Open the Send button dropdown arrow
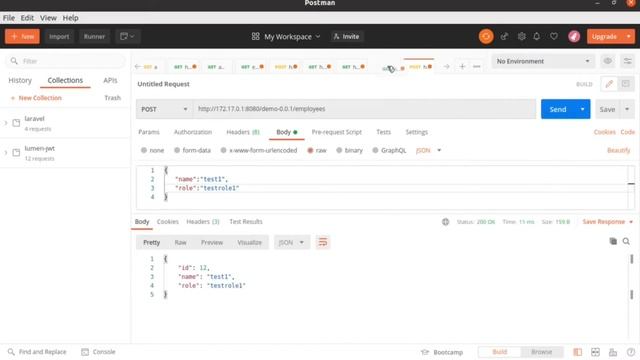The width and height of the screenshot is (640, 360). pos(582,109)
